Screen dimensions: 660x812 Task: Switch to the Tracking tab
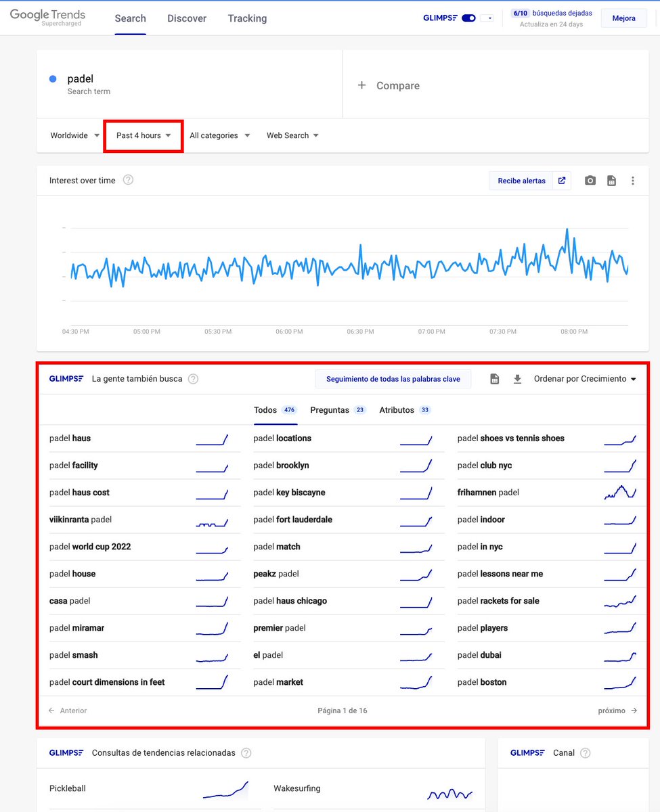pyautogui.click(x=247, y=18)
